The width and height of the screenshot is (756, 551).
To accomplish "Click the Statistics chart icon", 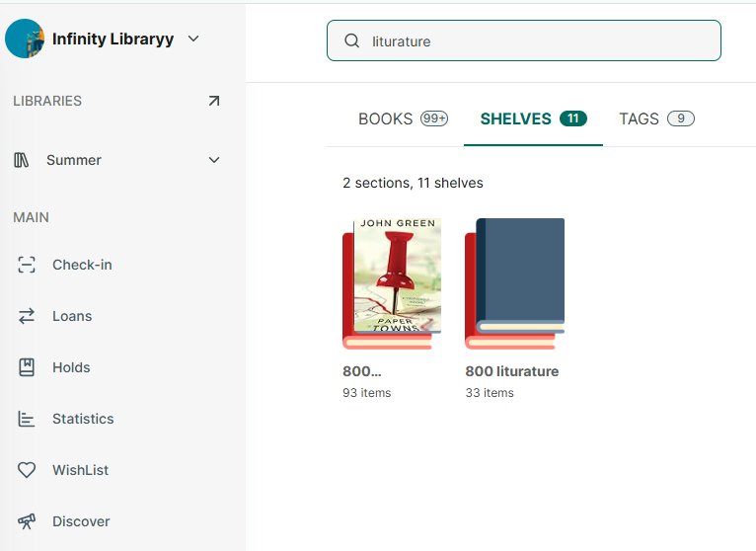I will (27, 419).
